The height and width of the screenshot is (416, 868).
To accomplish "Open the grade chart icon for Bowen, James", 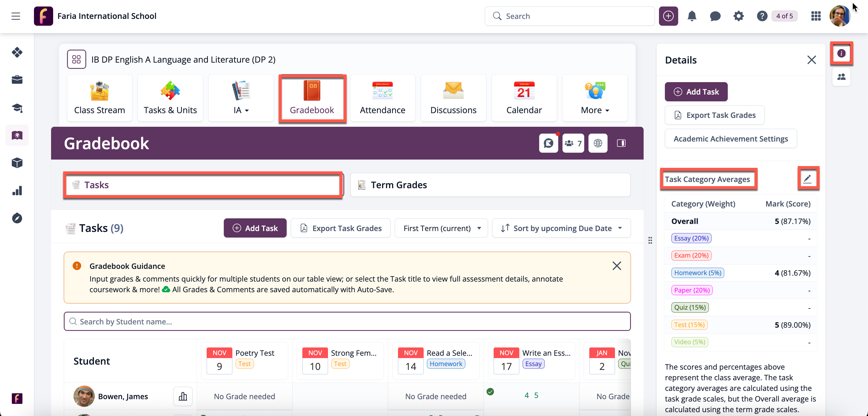I will click(183, 396).
